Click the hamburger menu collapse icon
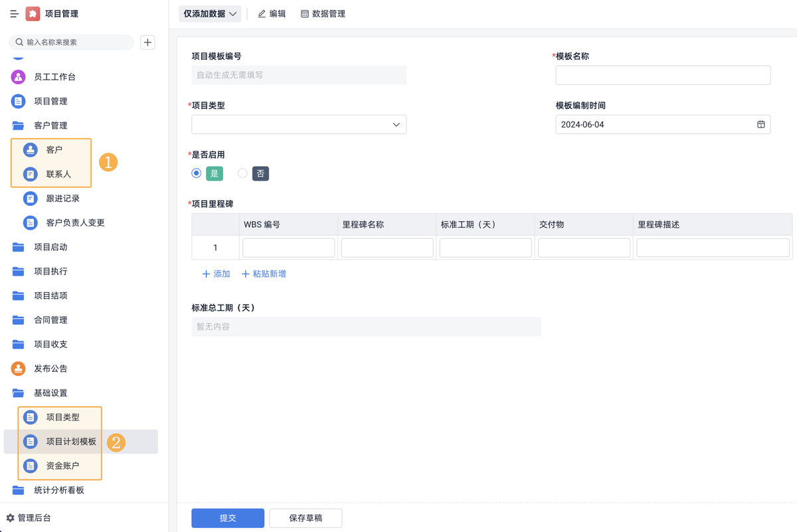Image resolution: width=797 pixels, height=532 pixels. (14, 14)
